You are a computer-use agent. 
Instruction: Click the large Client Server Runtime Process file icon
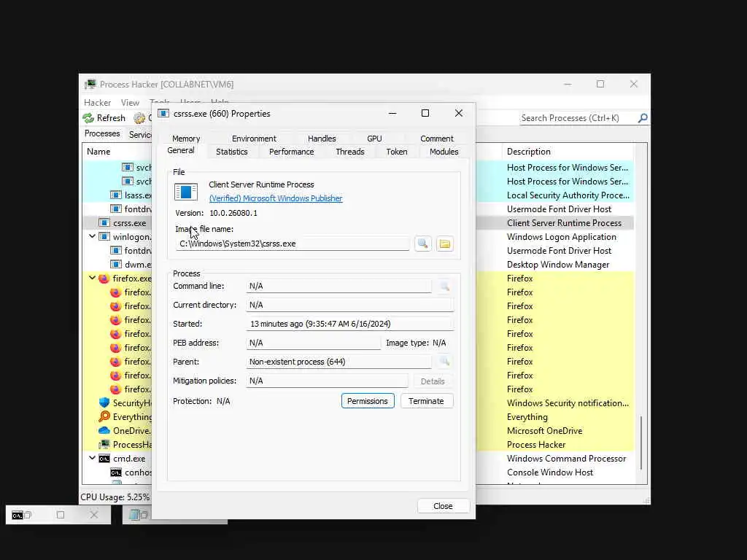pyautogui.click(x=186, y=192)
